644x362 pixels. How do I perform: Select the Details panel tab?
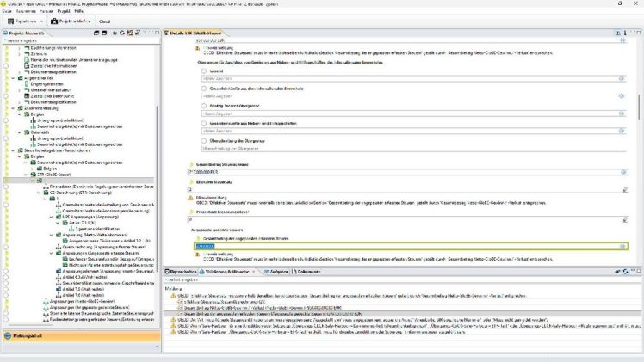pos(193,34)
